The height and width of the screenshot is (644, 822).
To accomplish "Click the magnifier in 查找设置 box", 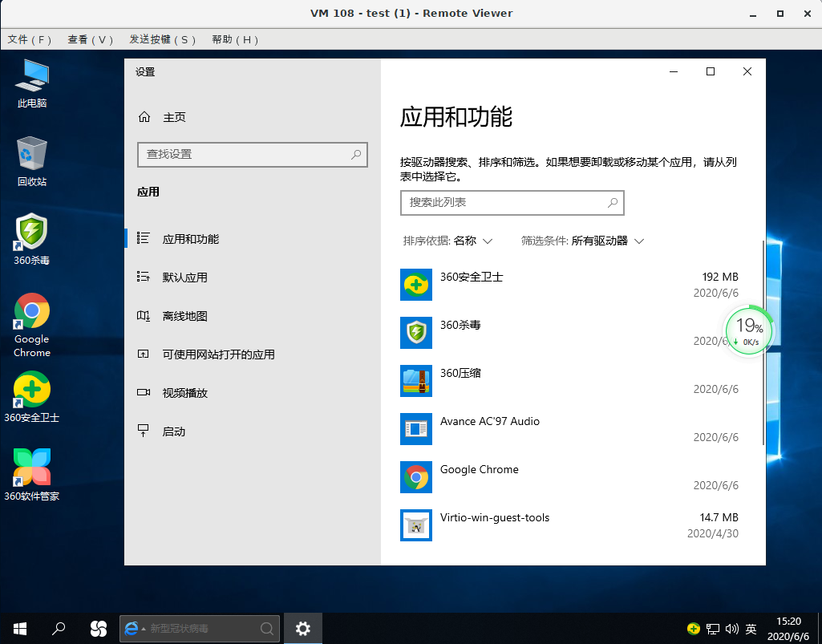I will (356, 154).
